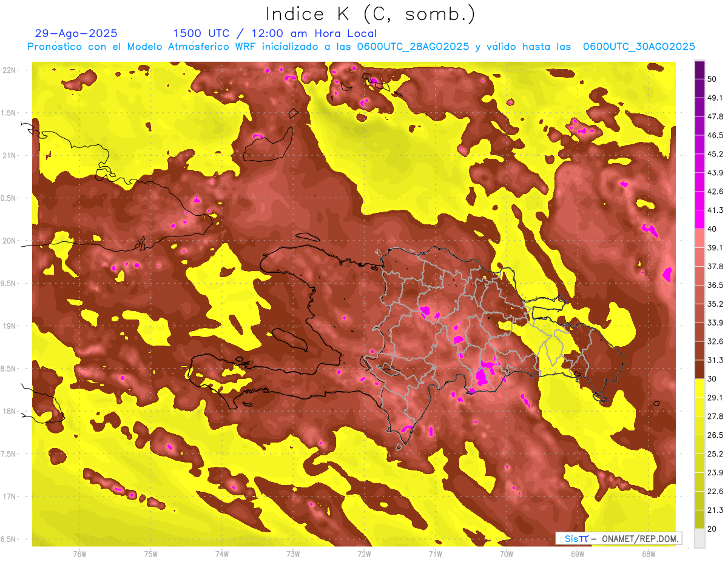728x562 pixels.
Task: Click the "37.8" color scale value
Action: pyautogui.click(x=715, y=266)
